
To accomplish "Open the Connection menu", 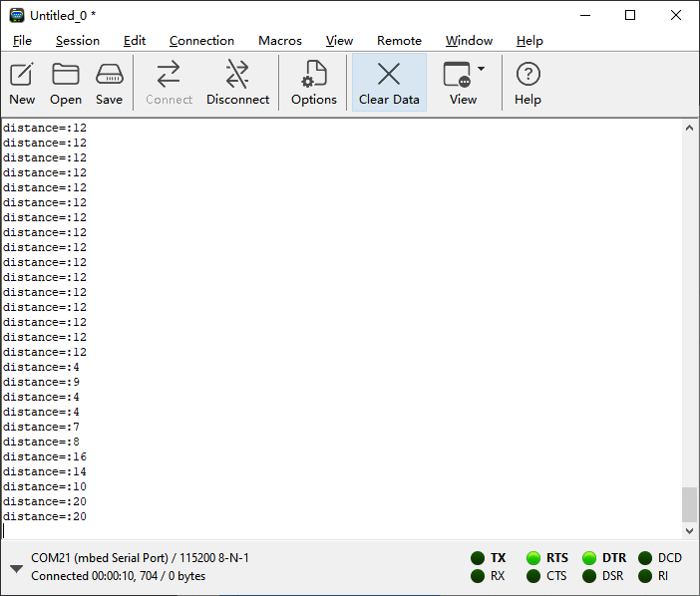I will 201,41.
